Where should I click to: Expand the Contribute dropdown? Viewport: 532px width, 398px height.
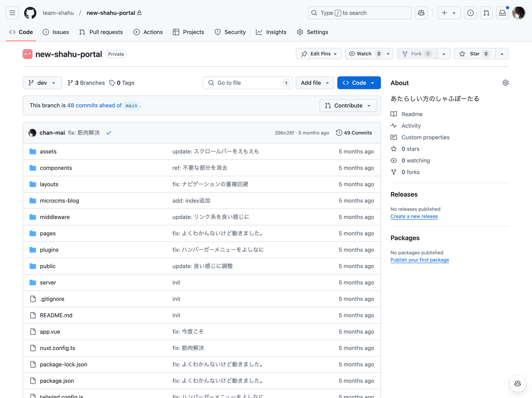348,106
